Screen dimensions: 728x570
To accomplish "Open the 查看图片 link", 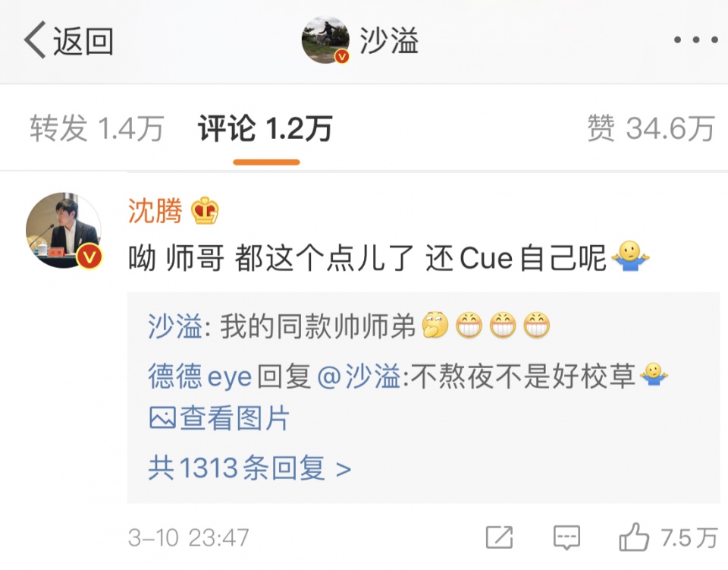I will [x=219, y=417].
